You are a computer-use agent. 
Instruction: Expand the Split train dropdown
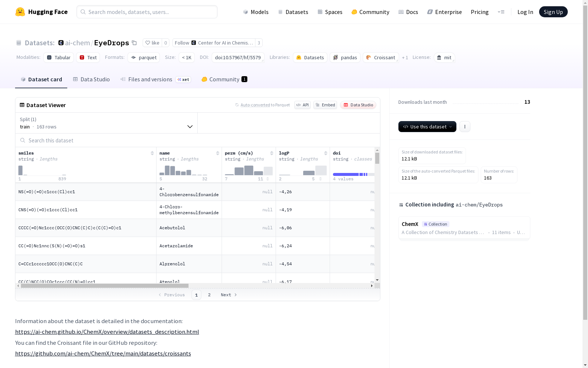[107, 123]
